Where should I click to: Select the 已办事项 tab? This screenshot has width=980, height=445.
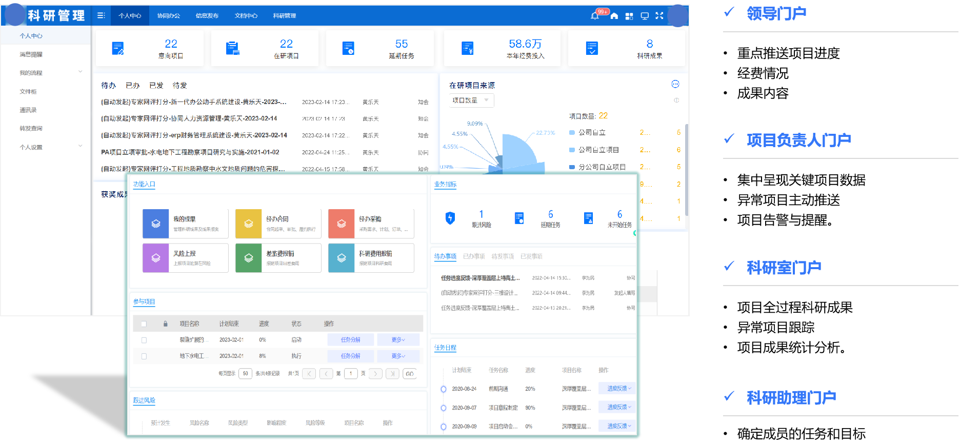pos(474,256)
